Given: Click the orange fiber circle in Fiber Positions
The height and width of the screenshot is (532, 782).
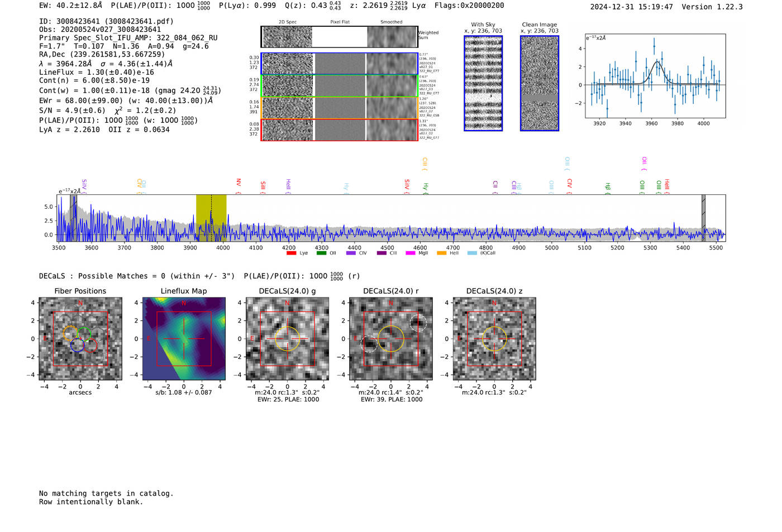Looking at the screenshot, I should (x=70, y=333).
